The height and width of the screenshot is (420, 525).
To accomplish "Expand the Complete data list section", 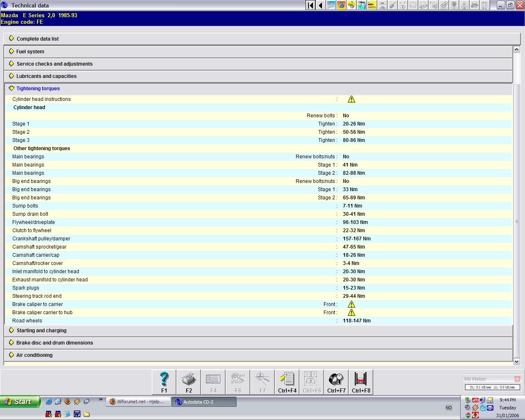I will tap(37, 39).
